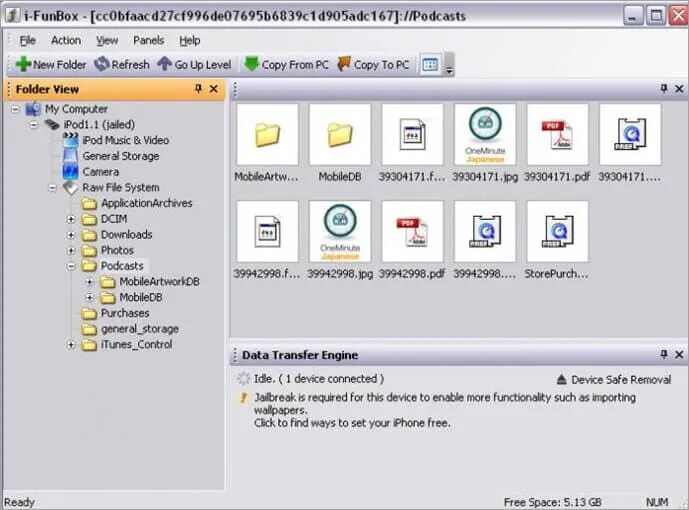Click the Downloads folder label in tree
Viewport: 689px width, 510px height.
[x=127, y=235]
